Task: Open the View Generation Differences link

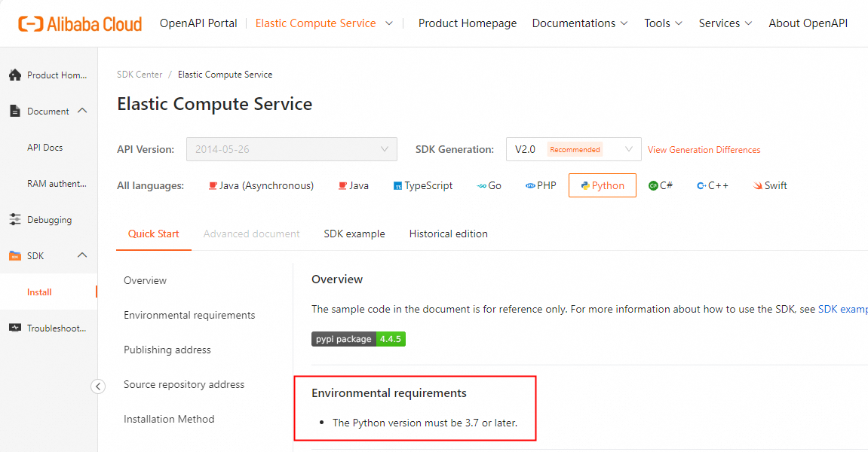Action: [x=704, y=150]
